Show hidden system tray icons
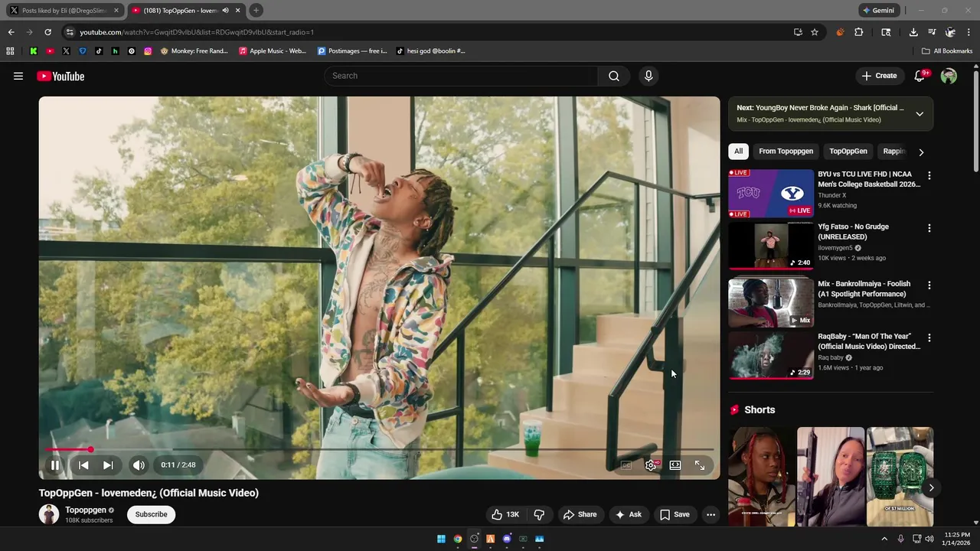This screenshot has height=551, width=980. click(x=884, y=539)
